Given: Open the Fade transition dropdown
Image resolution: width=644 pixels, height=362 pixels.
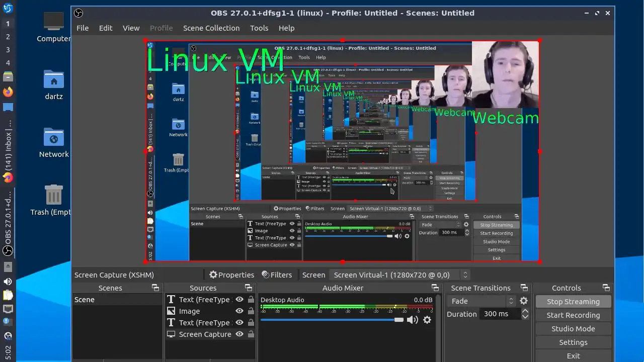Looking at the screenshot, I should (481, 301).
